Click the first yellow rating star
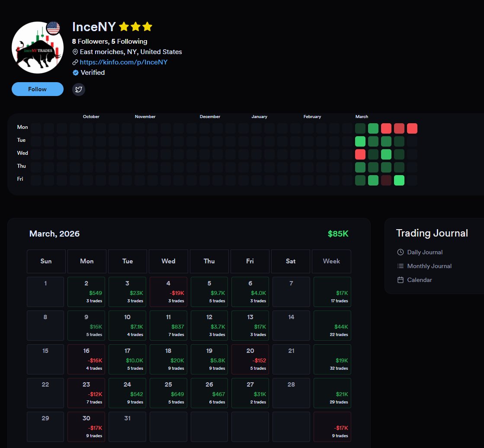 point(124,26)
